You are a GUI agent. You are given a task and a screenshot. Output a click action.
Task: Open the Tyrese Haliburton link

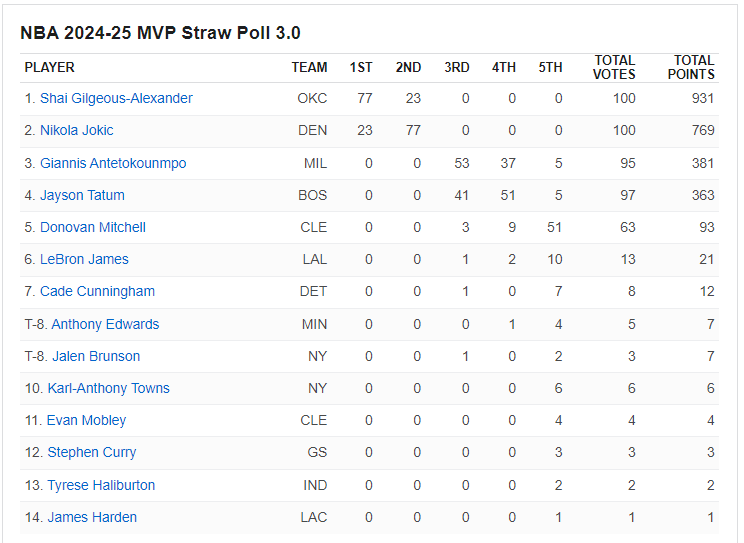click(x=101, y=485)
